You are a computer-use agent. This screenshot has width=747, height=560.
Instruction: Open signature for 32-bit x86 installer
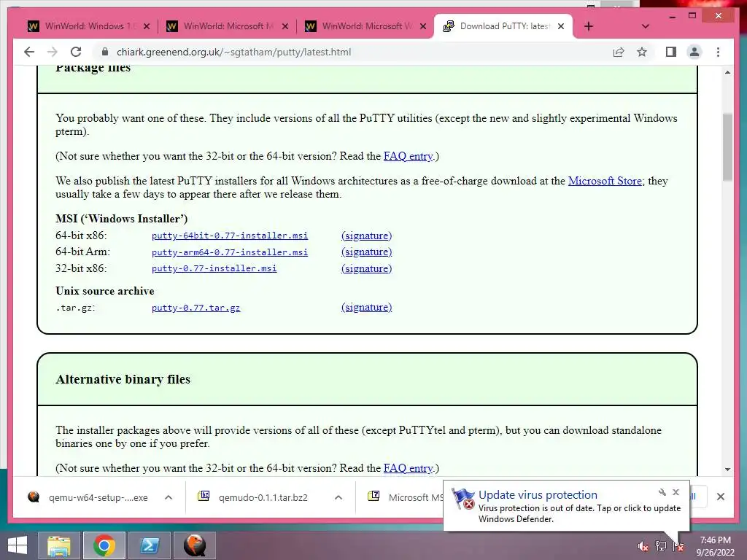[x=366, y=268]
